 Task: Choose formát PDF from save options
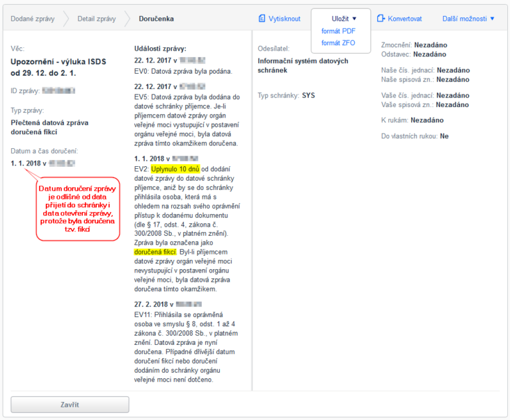(x=338, y=31)
